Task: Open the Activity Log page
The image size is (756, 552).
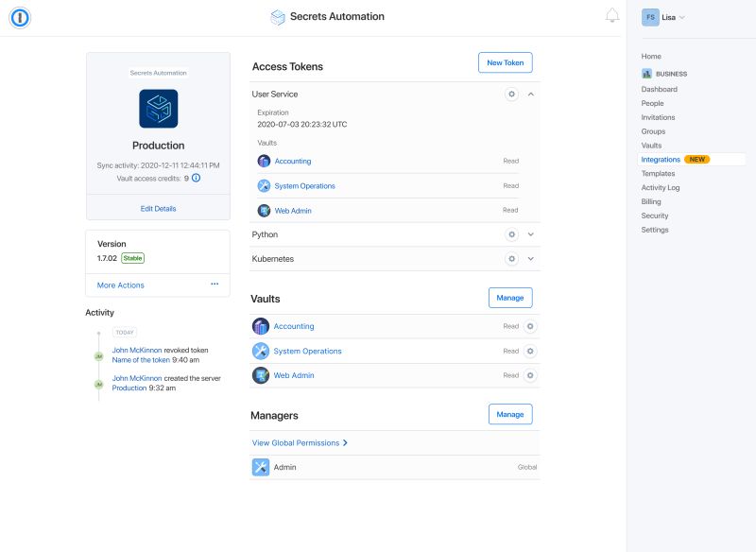Action: tap(661, 187)
